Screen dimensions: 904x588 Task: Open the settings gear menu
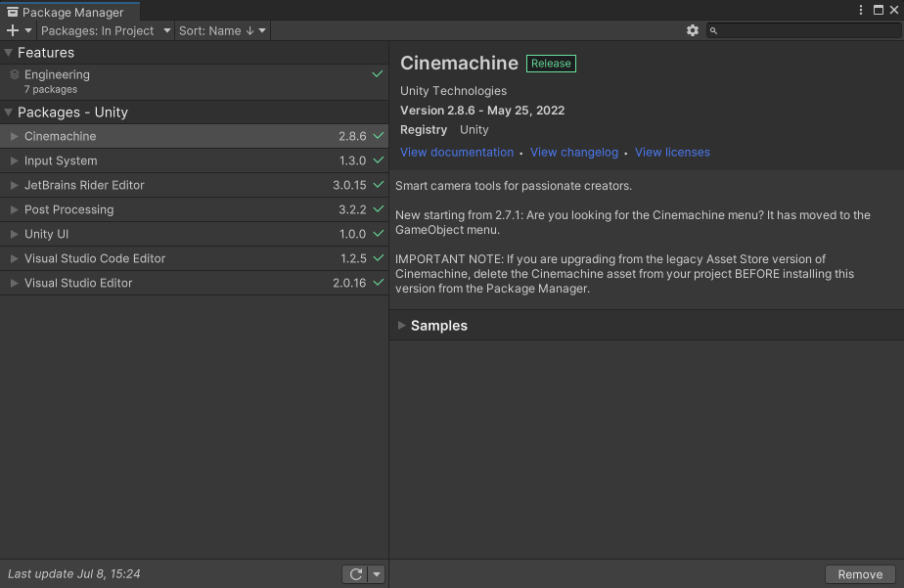pyautogui.click(x=693, y=30)
